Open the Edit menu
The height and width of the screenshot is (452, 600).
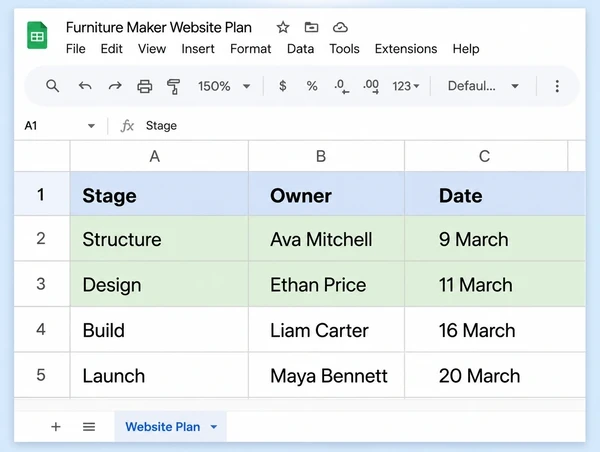click(x=111, y=49)
